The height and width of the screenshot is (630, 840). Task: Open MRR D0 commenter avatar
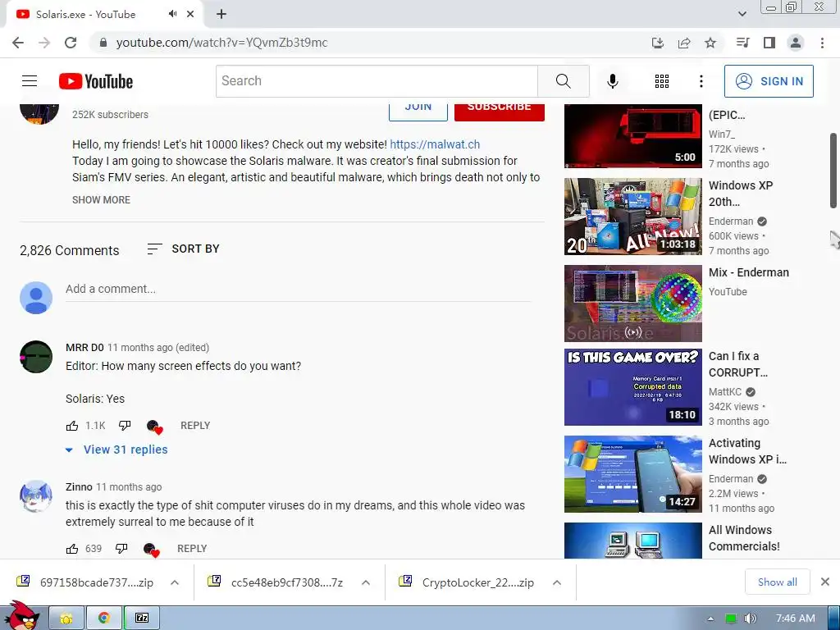click(36, 357)
